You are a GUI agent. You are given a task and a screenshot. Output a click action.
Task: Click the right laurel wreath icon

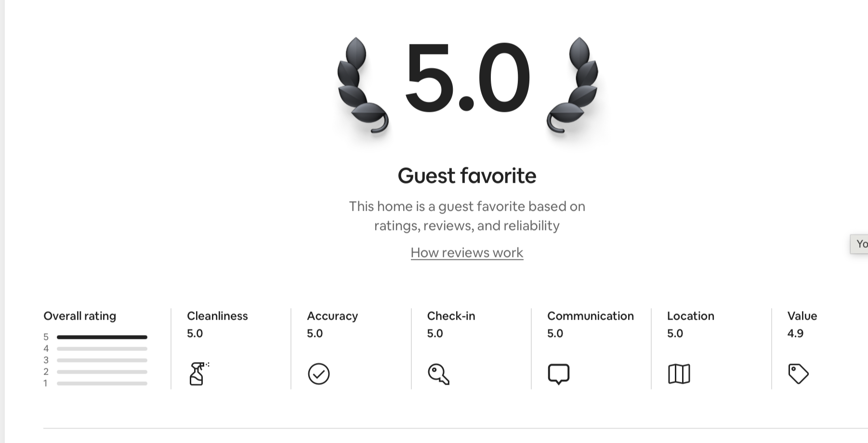[572, 85]
